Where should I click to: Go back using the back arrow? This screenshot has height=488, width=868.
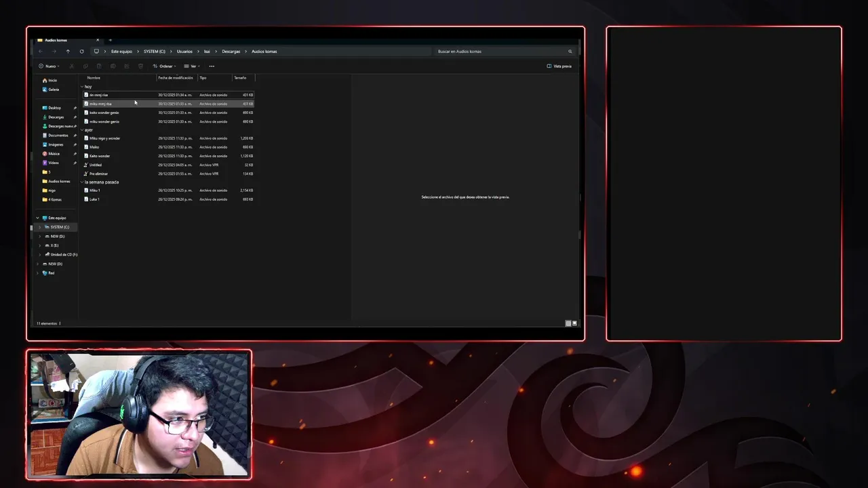click(x=40, y=52)
